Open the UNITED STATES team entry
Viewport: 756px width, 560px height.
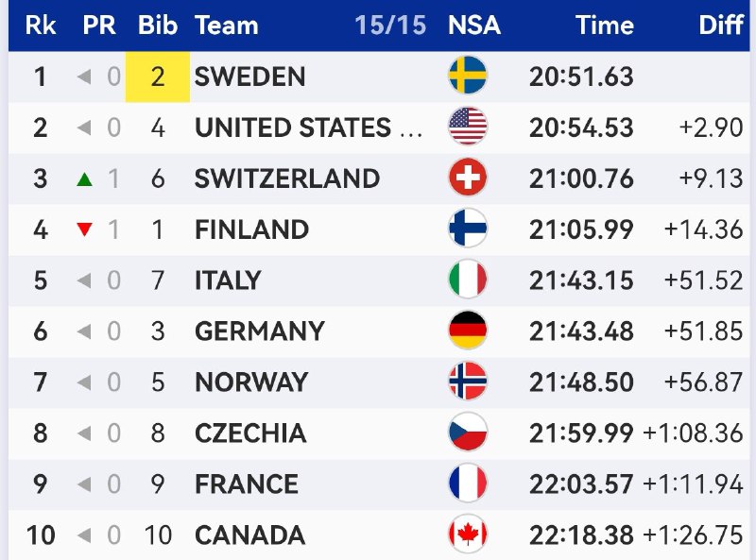[309, 127]
